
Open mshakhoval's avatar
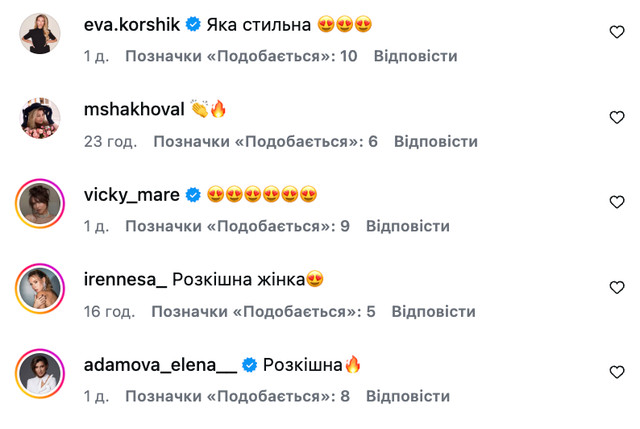[41, 119]
